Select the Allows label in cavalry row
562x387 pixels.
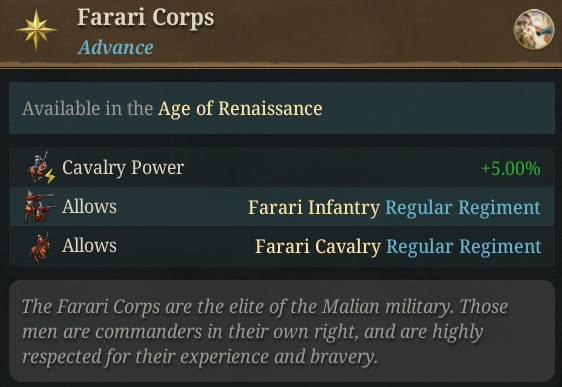(89, 245)
